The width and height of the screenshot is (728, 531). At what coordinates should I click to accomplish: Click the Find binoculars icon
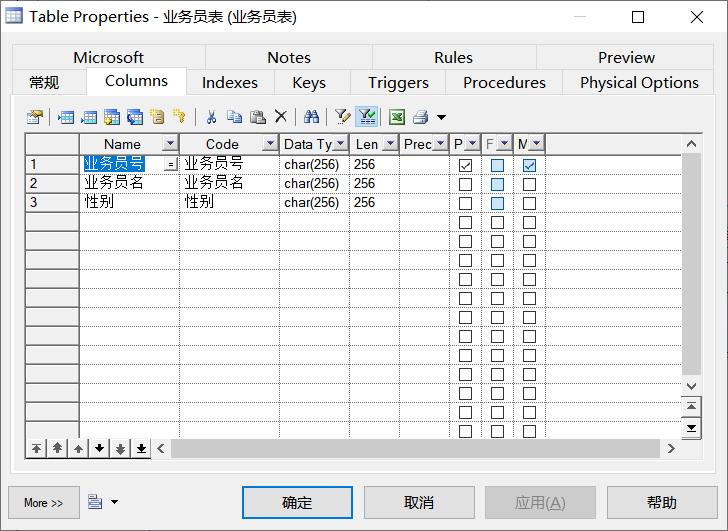pyautogui.click(x=311, y=117)
